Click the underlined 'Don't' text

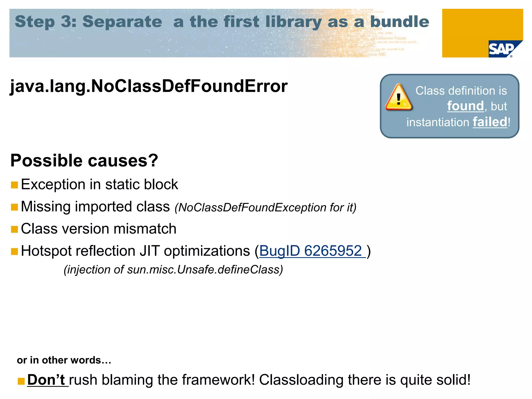pos(48,380)
